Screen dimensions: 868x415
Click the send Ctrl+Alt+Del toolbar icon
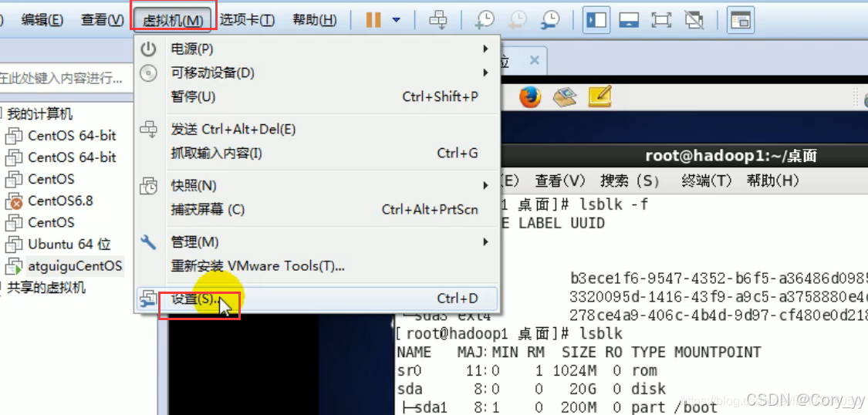click(x=438, y=21)
